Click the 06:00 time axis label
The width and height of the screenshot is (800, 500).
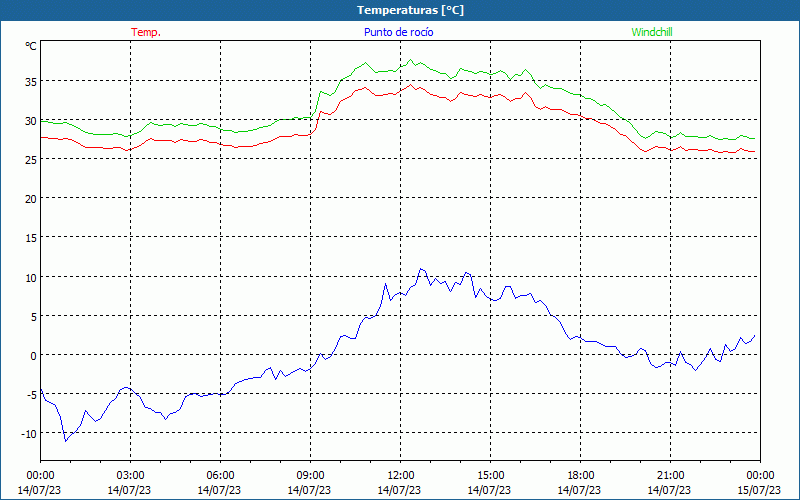point(220,476)
